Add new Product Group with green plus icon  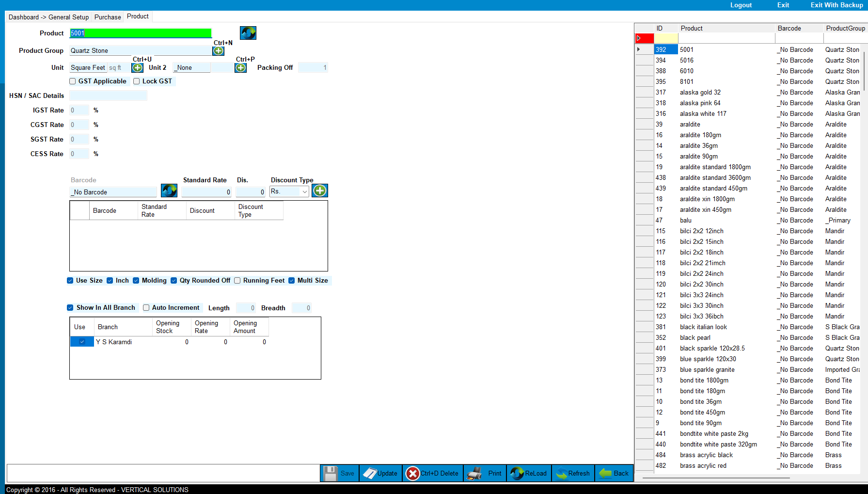pyautogui.click(x=219, y=51)
